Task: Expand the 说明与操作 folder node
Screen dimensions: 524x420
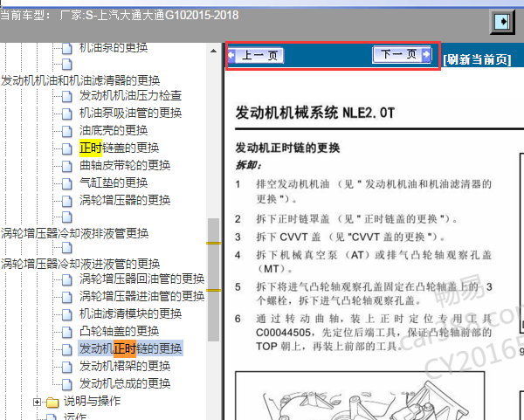Action: pos(37,402)
